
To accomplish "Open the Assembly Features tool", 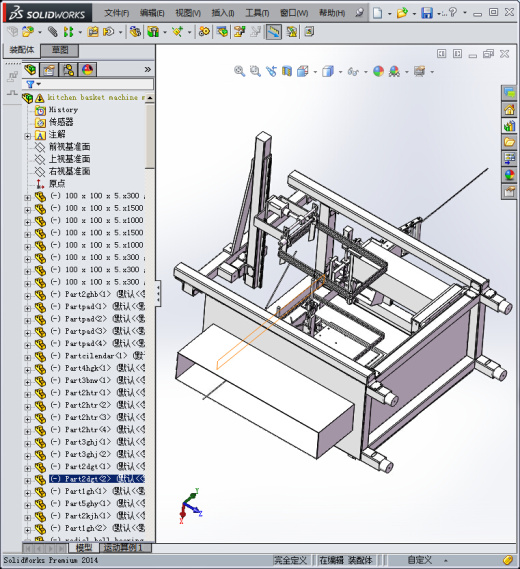I will [x=153, y=32].
